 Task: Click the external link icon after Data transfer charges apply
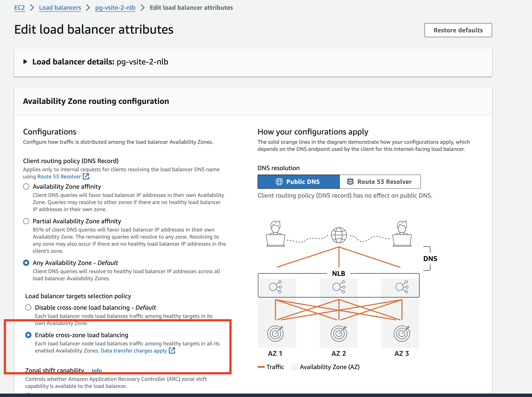[x=172, y=351]
